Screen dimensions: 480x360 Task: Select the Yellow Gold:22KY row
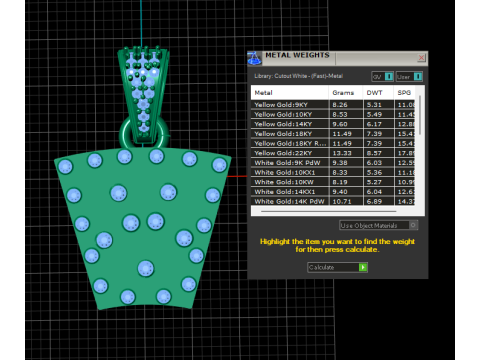click(333, 153)
